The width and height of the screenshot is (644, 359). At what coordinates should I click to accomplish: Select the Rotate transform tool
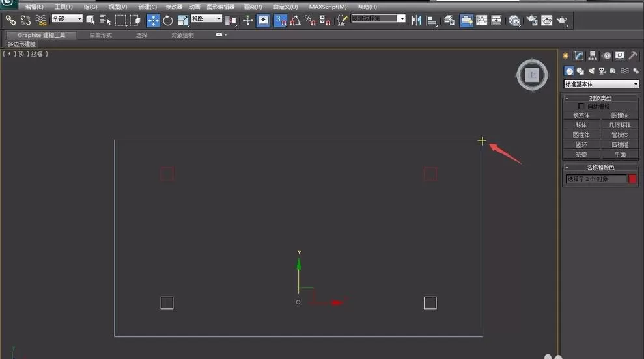point(168,20)
